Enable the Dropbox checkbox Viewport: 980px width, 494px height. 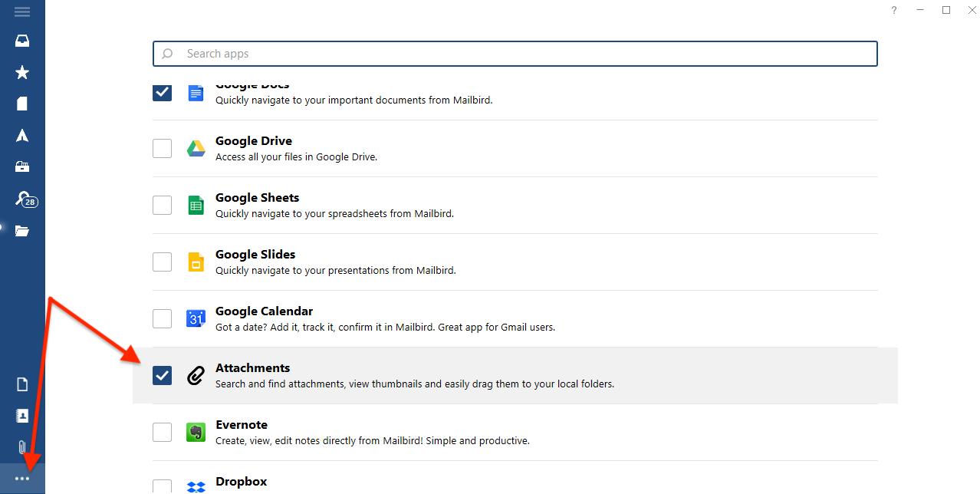(x=162, y=486)
